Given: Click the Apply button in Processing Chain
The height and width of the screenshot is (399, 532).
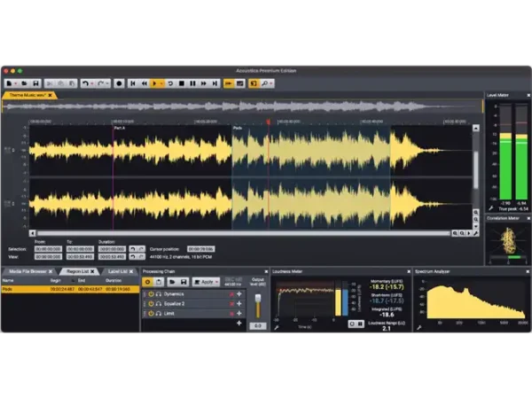Looking at the screenshot, I should pos(207,282).
